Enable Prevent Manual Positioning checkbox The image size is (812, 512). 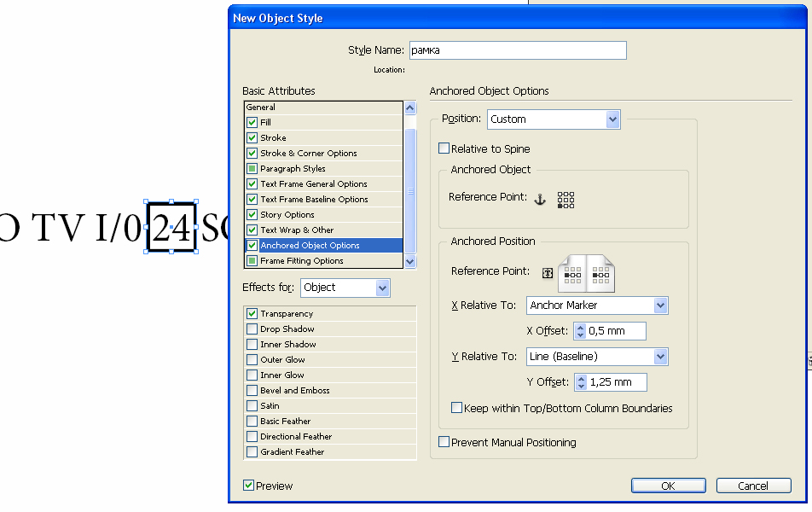(x=444, y=441)
